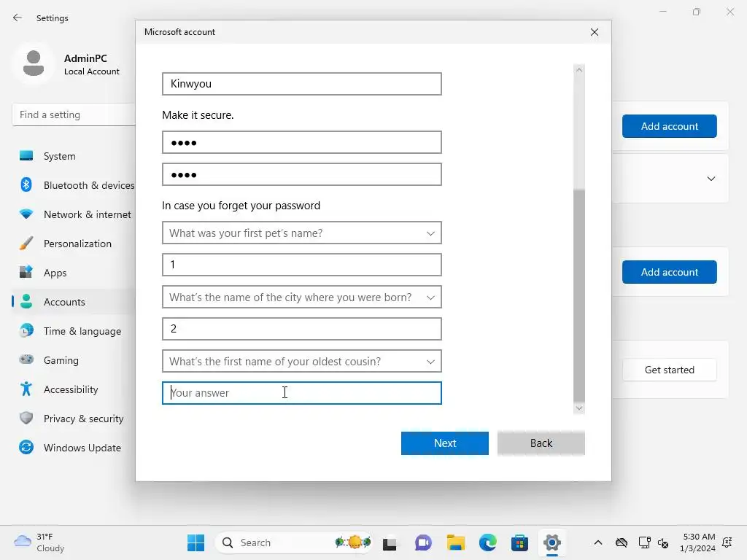This screenshot has width=747, height=560.
Task: Click the confirm password field
Action: [301, 174]
